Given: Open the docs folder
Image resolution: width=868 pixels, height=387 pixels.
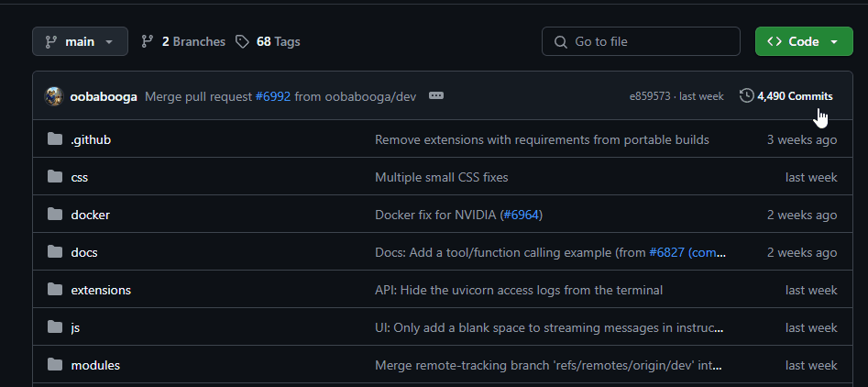Looking at the screenshot, I should (x=84, y=252).
